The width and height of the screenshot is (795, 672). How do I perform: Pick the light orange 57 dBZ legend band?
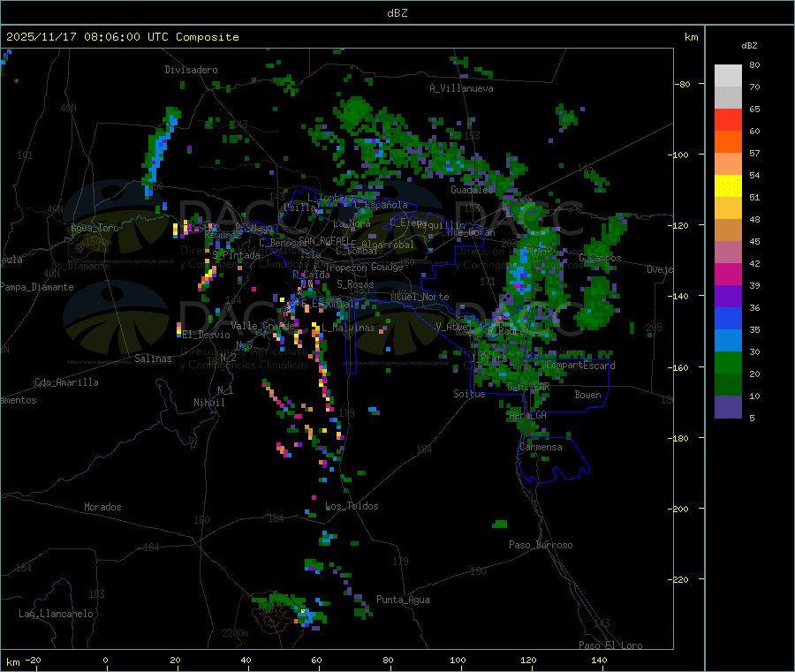(728, 163)
